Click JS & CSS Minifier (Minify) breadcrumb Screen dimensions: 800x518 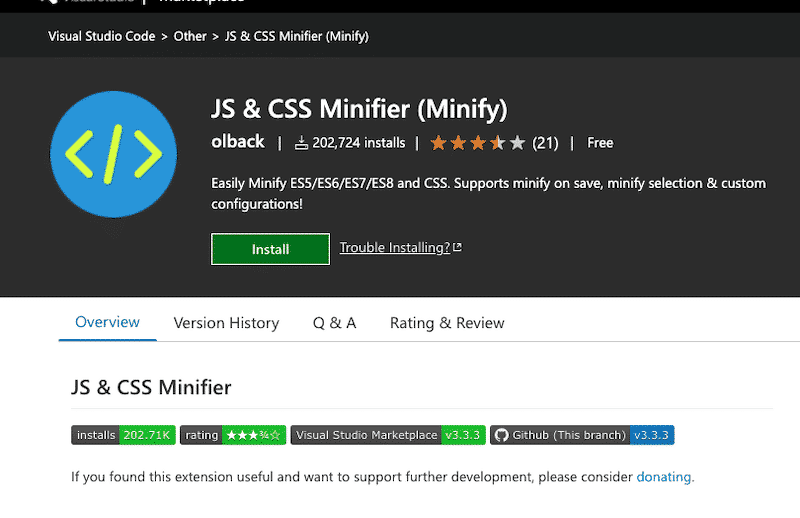tap(297, 36)
